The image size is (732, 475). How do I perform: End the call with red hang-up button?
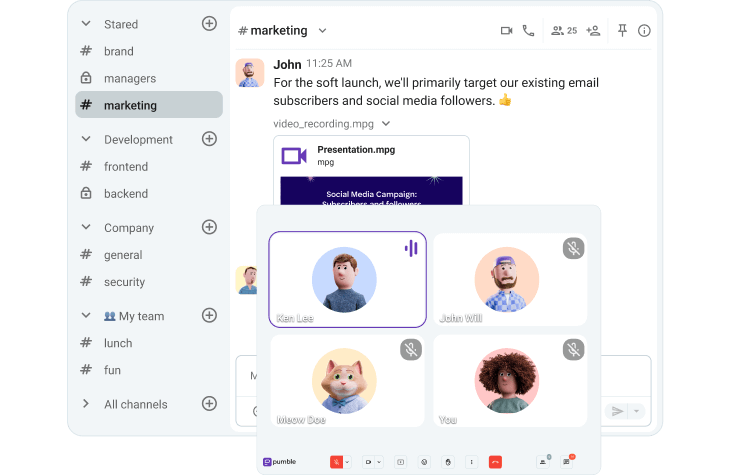pos(495,462)
